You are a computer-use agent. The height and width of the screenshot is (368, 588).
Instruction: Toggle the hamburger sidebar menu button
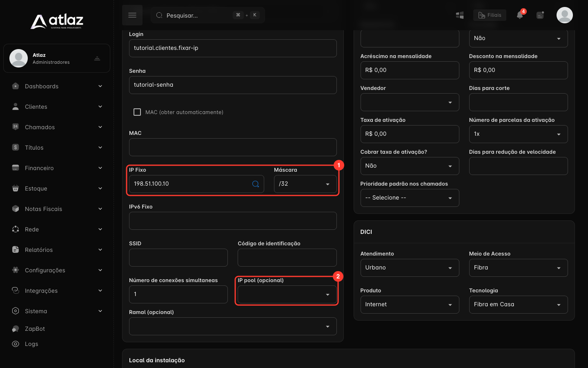[x=132, y=15]
